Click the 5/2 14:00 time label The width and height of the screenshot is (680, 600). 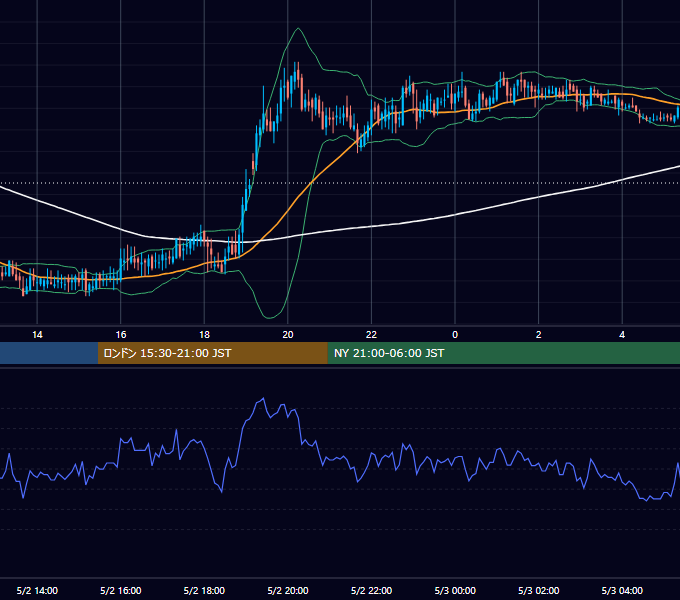click(x=37, y=590)
